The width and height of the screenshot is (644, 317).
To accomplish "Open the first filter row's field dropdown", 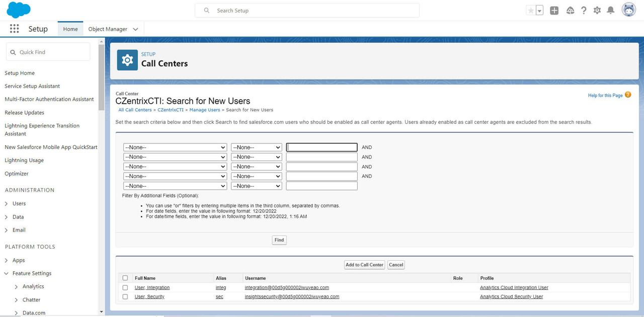I will (175, 147).
